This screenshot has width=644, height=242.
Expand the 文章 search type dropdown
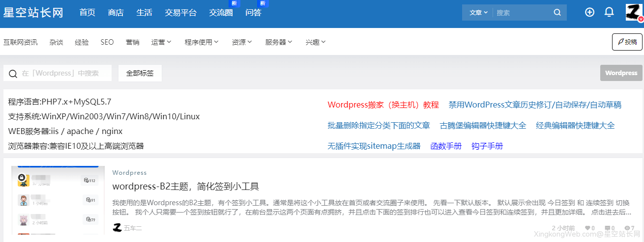coord(479,13)
